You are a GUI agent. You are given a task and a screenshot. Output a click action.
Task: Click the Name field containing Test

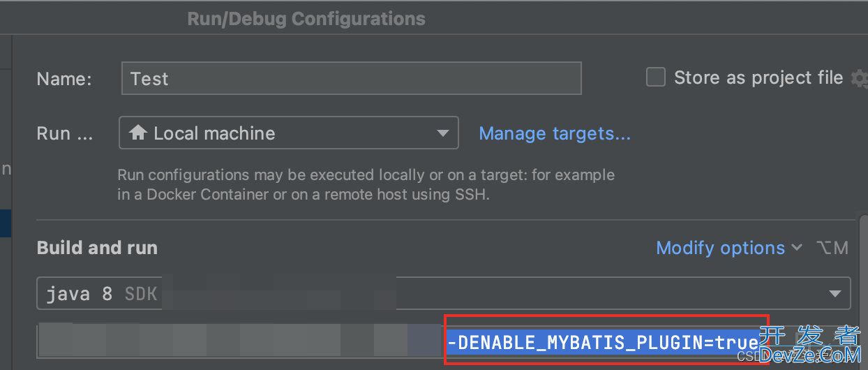click(x=351, y=78)
